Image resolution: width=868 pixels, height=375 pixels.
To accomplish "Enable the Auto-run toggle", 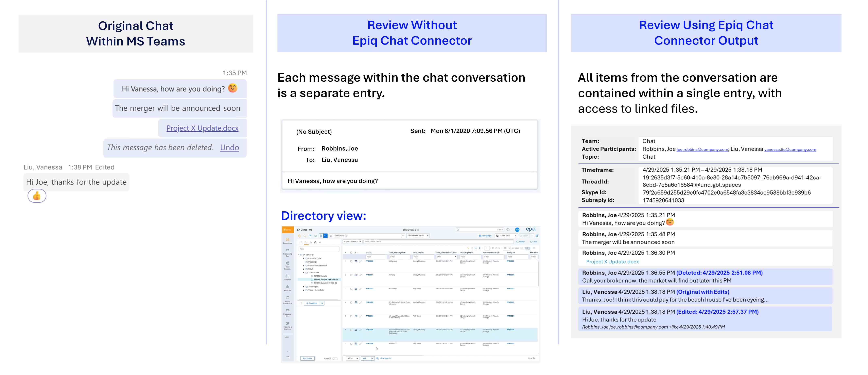I will pos(335,358).
